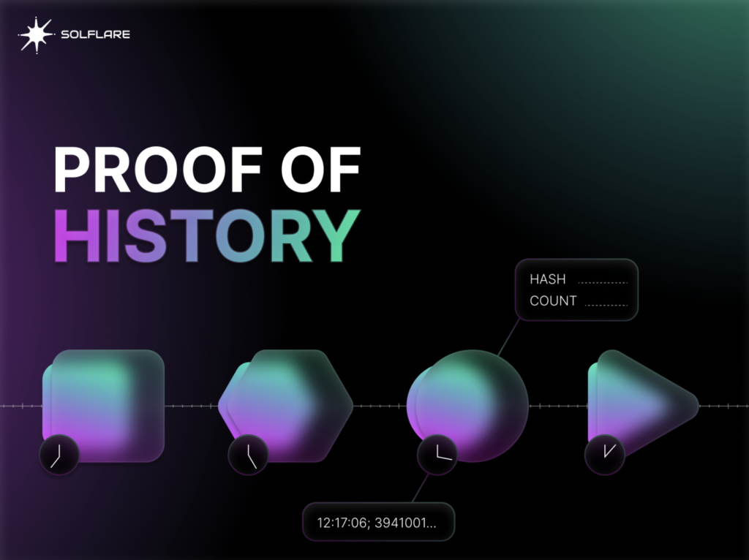Click the hexagon gradient shape
The image size is (749, 560).
[287, 404]
